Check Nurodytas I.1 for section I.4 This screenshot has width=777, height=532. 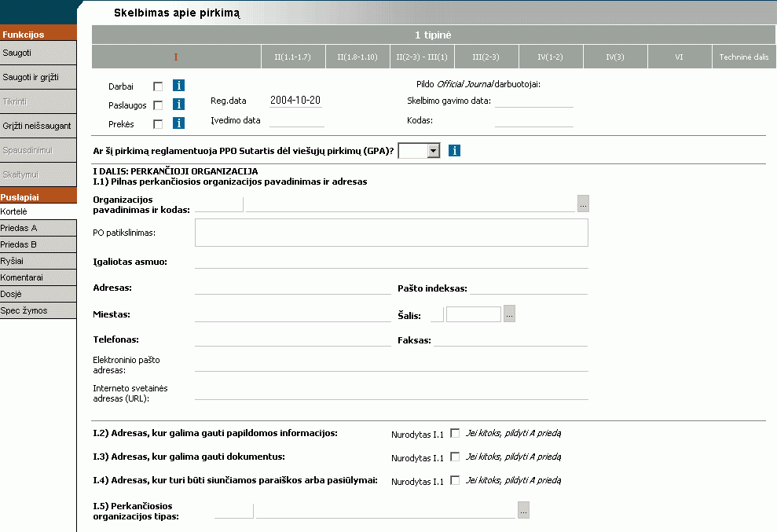[x=455, y=480]
